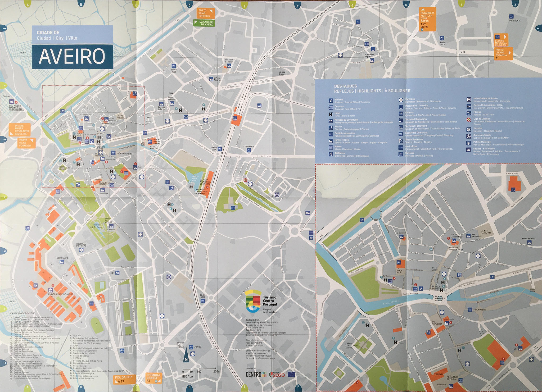This screenshot has height=392, width=542.
Task: Select the Train Station legend icon
Action: pos(401,127)
